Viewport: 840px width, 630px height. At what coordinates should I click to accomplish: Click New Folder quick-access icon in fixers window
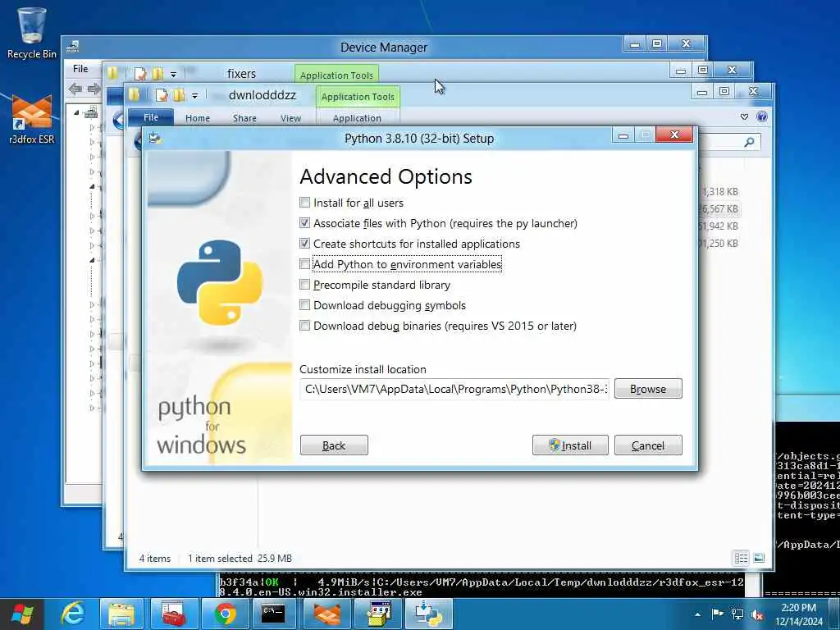[157, 73]
